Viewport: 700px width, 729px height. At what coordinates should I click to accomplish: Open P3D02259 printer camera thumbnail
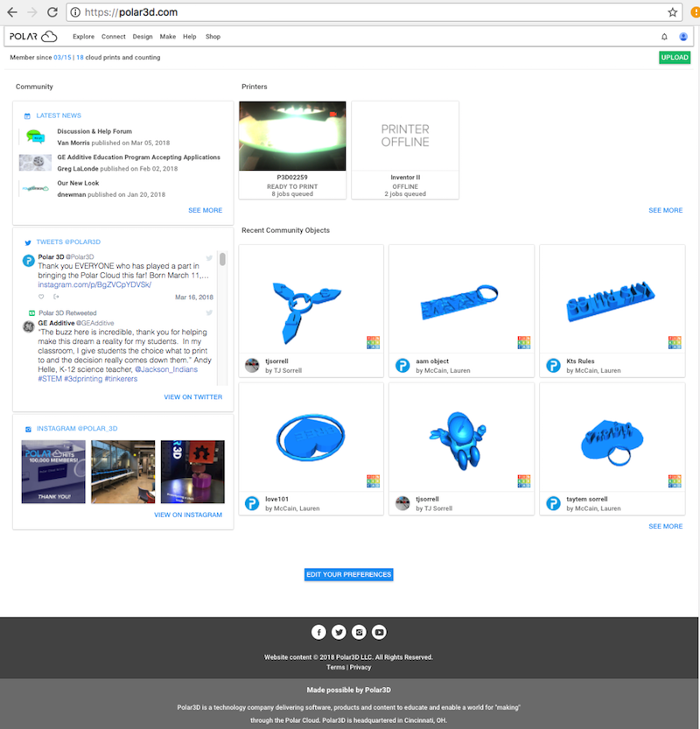point(292,136)
